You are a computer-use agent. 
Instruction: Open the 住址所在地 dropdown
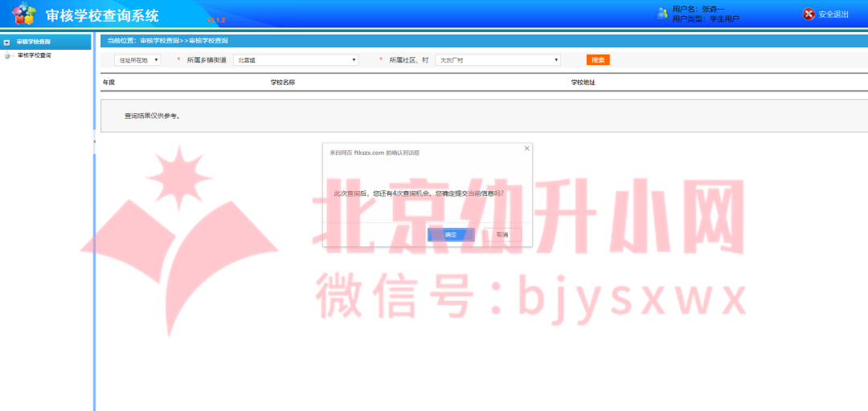click(137, 59)
